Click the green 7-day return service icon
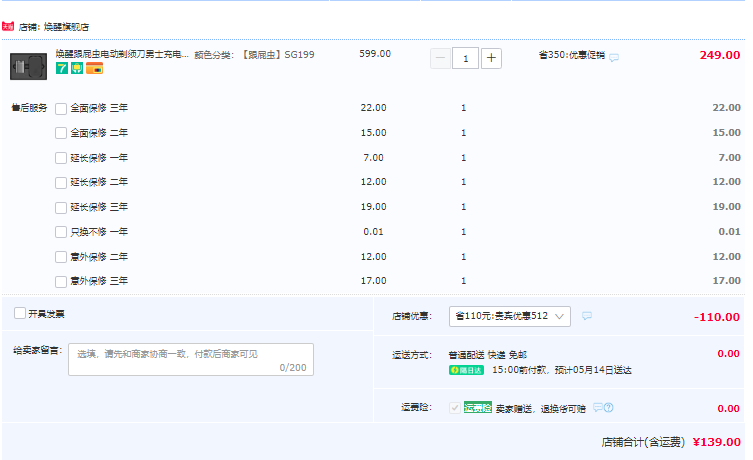 click(x=62, y=68)
